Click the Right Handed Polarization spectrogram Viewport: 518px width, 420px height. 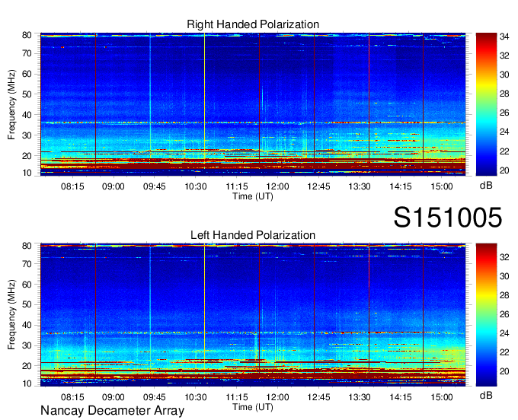(x=253, y=104)
